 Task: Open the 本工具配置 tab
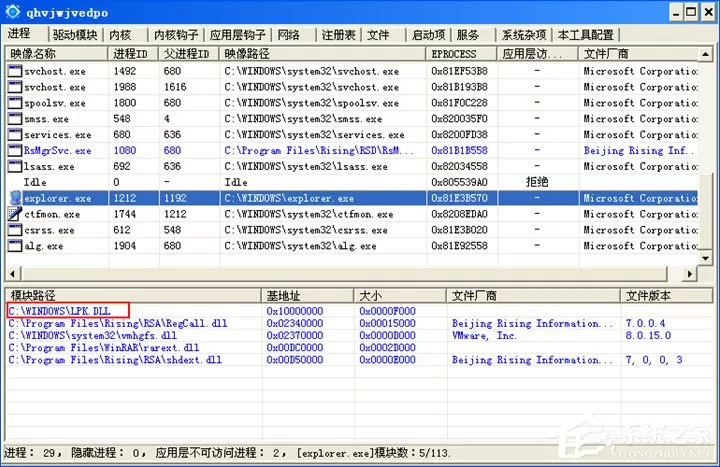[x=585, y=35]
